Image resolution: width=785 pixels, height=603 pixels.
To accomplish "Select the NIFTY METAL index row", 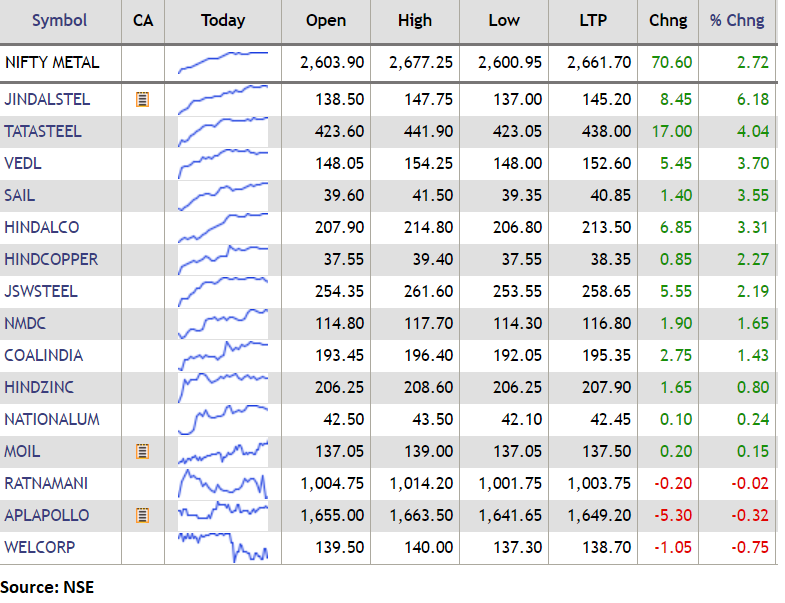I will click(x=52, y=62).
